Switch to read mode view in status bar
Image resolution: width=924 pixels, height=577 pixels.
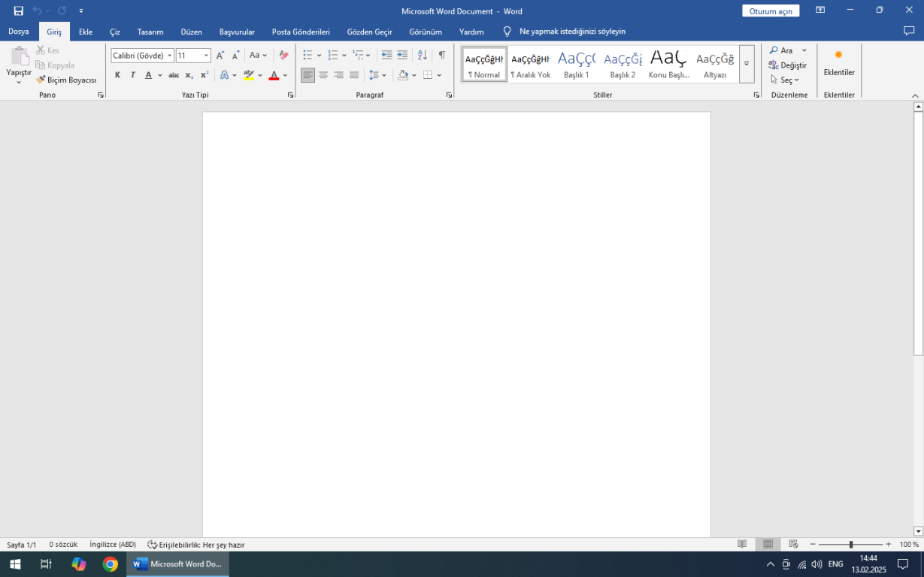pos(742,544)
